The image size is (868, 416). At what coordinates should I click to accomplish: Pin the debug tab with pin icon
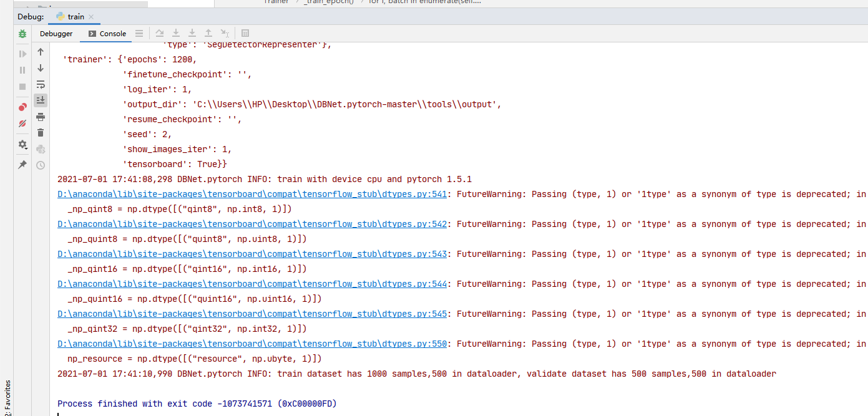22,165
